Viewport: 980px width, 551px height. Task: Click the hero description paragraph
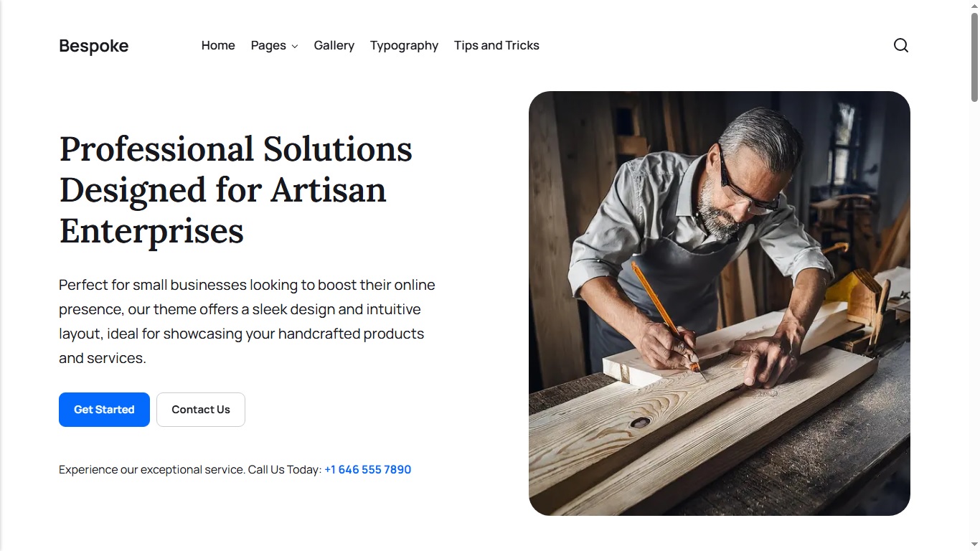(x=247, y=321)
